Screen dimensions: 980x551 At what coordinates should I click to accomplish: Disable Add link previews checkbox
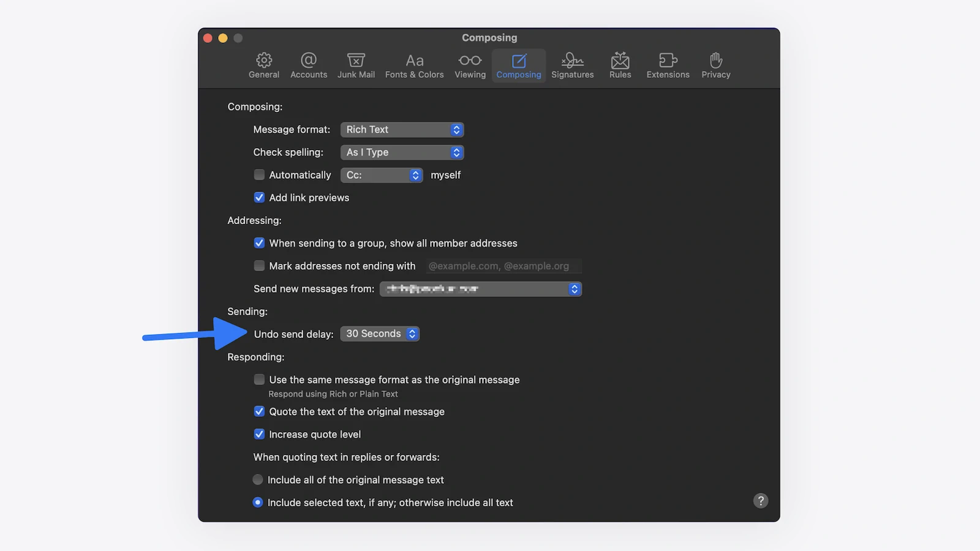tap(259, 198)
